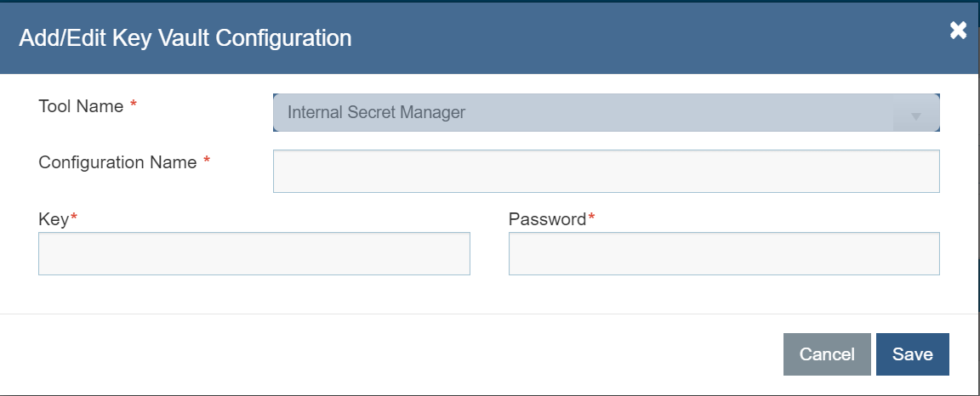
Task: Save the key vault configuration
Action: 912,354
